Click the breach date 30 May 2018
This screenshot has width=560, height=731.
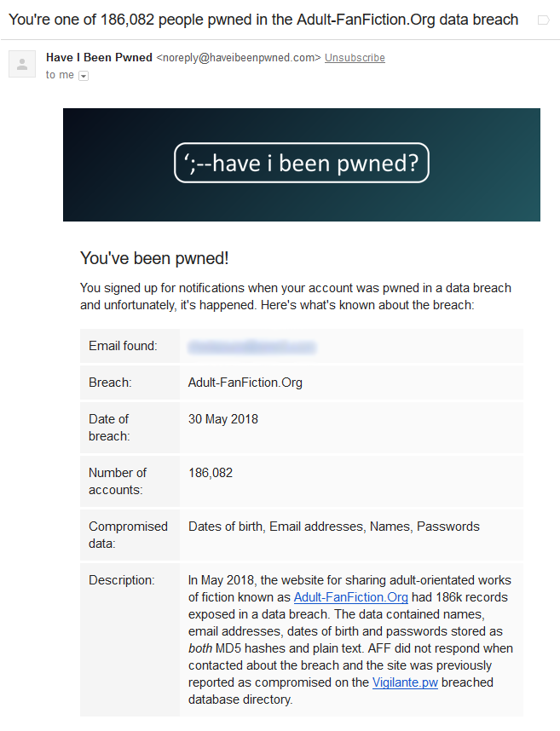223,419
